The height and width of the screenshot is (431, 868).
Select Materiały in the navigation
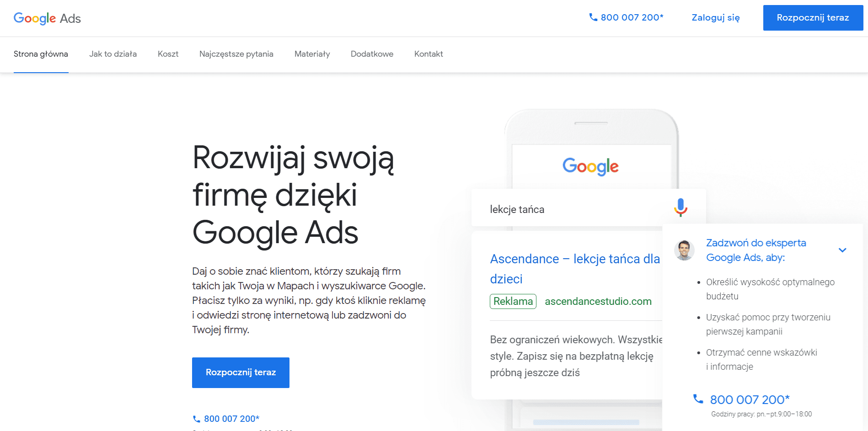click(312, 54)
